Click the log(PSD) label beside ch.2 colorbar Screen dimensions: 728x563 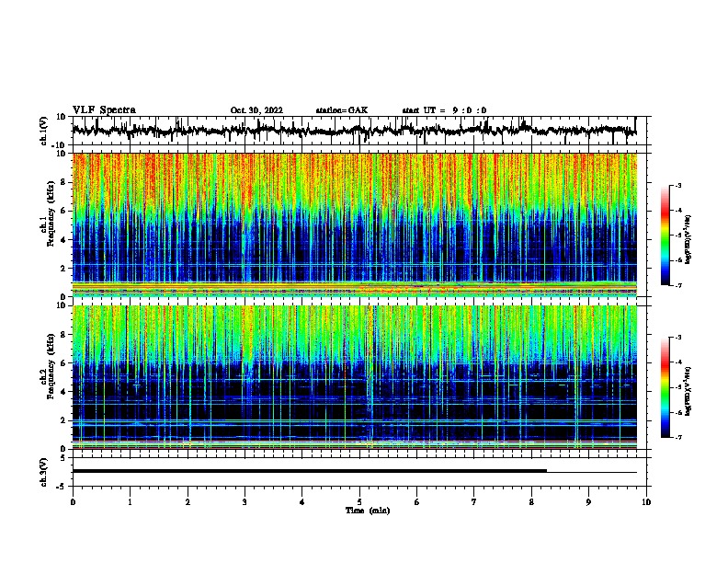click(x=688, y=392)
